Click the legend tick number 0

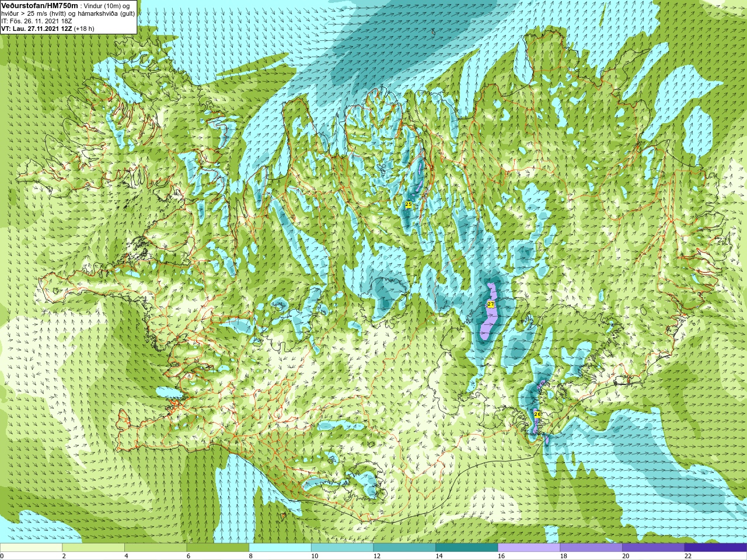tap(2, 556)
